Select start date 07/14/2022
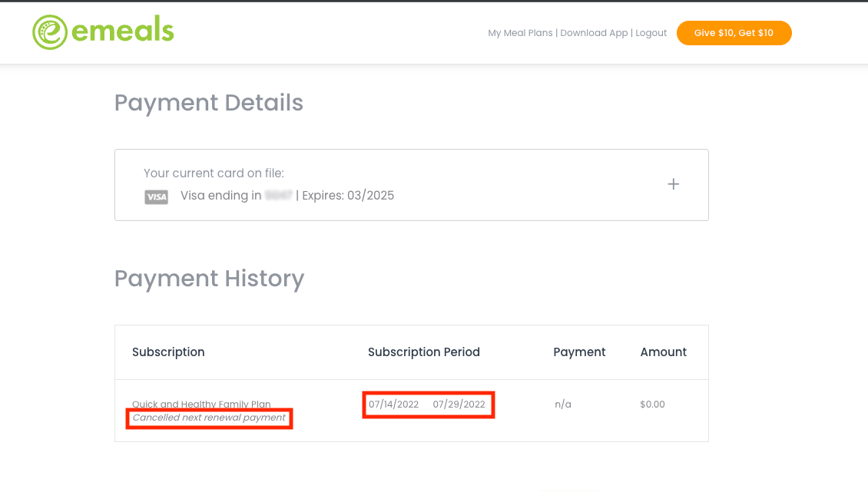The height and width of the screenshot is (492, 868). [393, 404]
